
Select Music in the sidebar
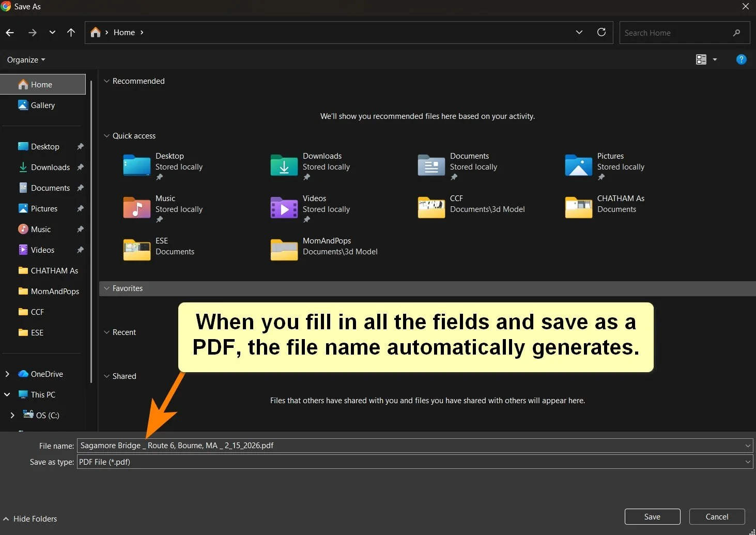41,229
